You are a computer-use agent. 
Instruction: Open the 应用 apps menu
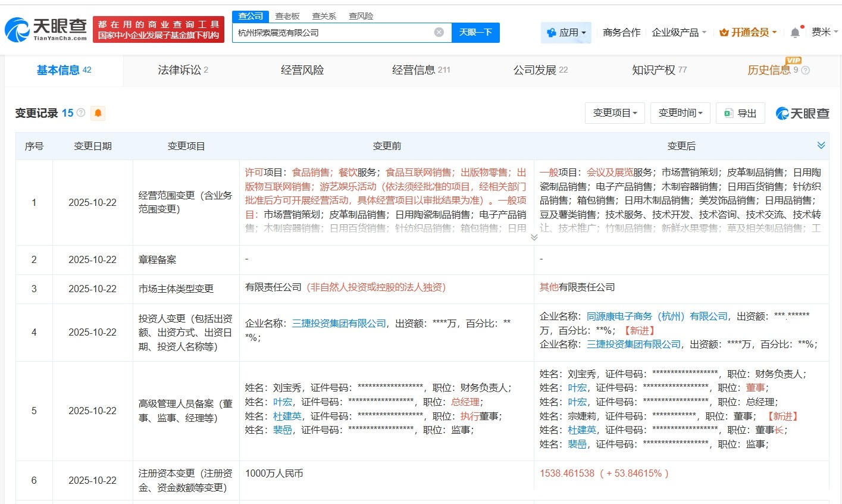[x=566, y=33]
